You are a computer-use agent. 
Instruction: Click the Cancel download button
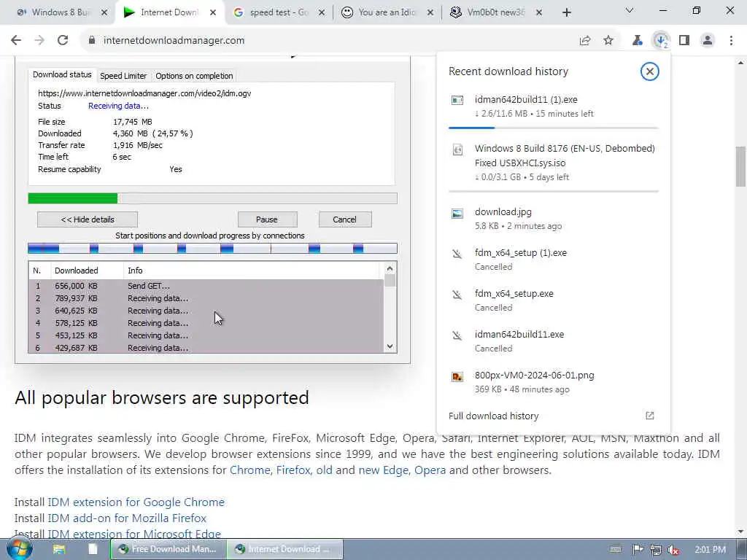[345, 219]
